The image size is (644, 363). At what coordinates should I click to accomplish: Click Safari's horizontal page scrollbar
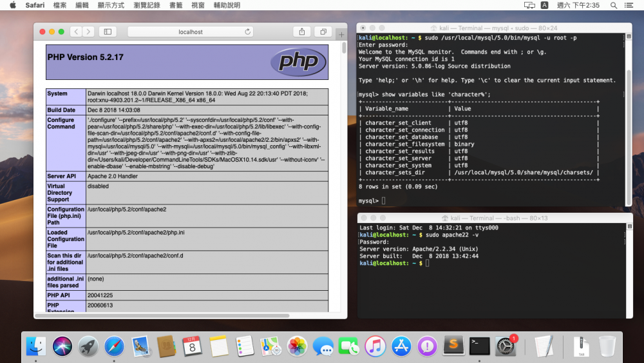click(163, 316)
